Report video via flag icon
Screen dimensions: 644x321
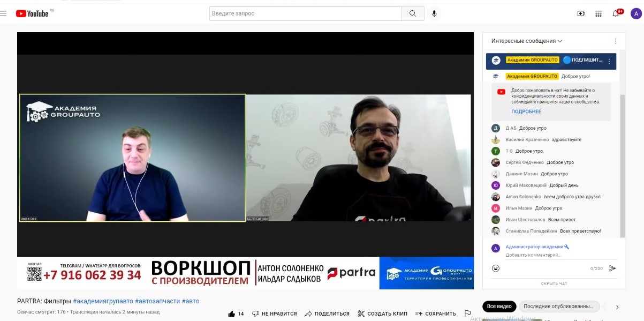pos(467,313)
